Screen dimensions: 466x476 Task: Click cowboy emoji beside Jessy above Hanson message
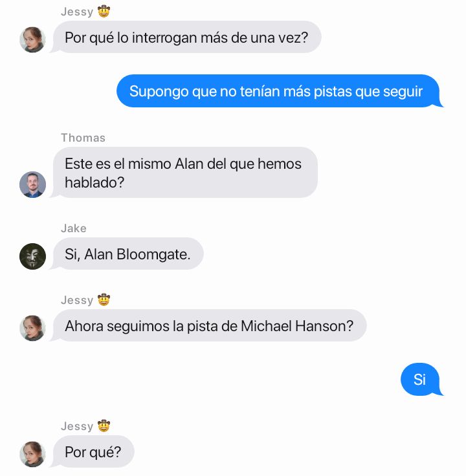104,299
